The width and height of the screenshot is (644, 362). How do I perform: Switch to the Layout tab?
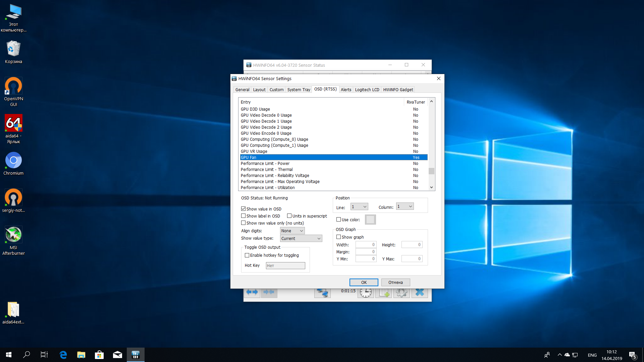(259, 90)
